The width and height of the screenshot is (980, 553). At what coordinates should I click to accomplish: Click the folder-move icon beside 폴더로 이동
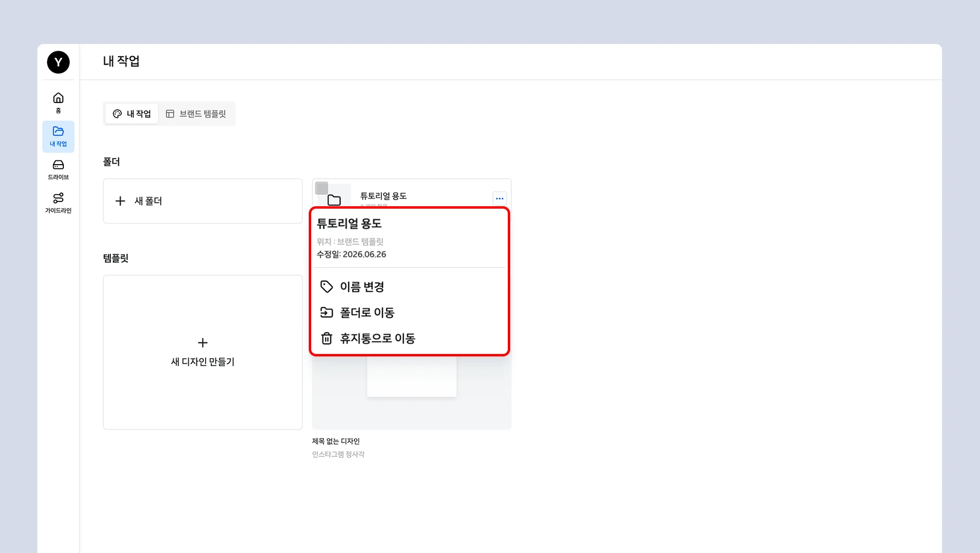(x=326, y=312)
